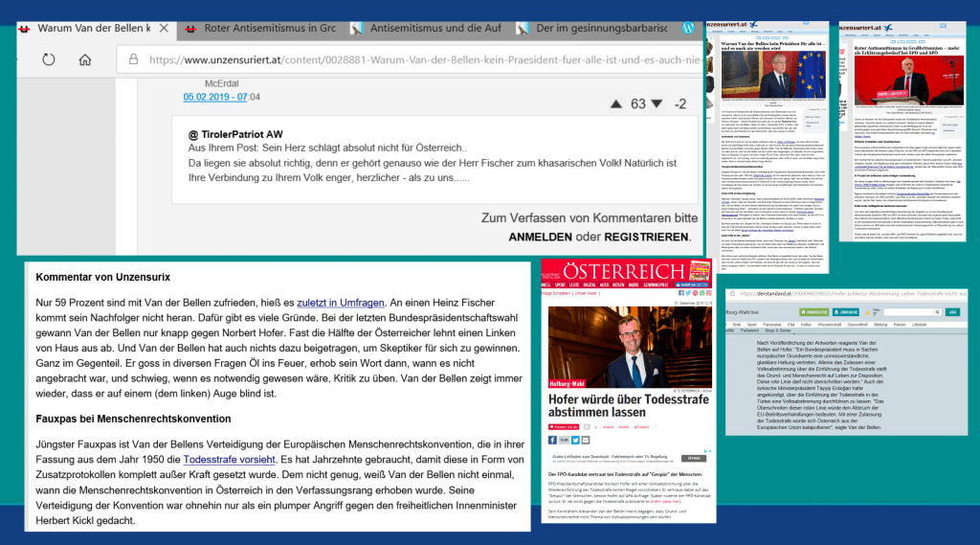This screenshot has height=545, width=980.
Task: Click the home icon in browser toolbar
Action: 85,59
